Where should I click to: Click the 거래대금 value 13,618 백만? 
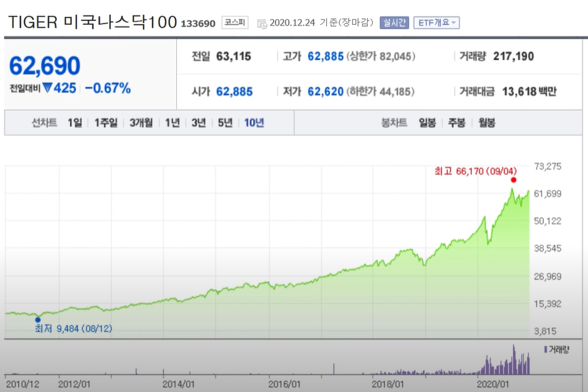530,92
